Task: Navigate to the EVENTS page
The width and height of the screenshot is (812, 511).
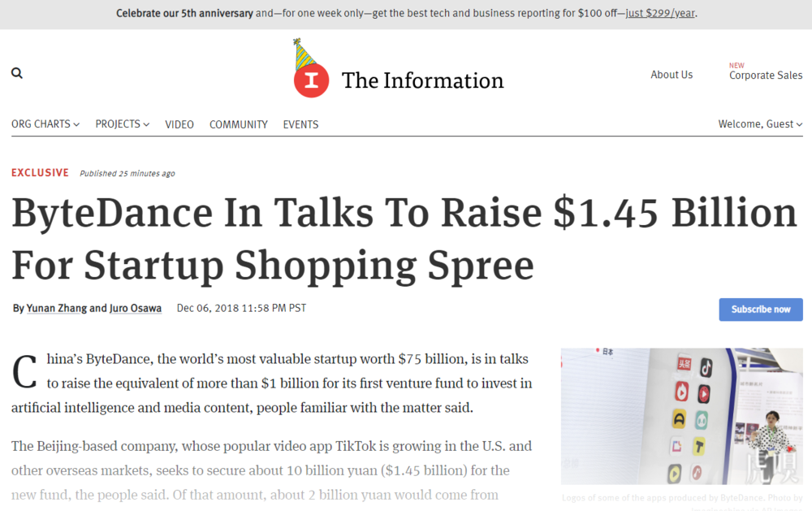Action: (x=300, y=125)
